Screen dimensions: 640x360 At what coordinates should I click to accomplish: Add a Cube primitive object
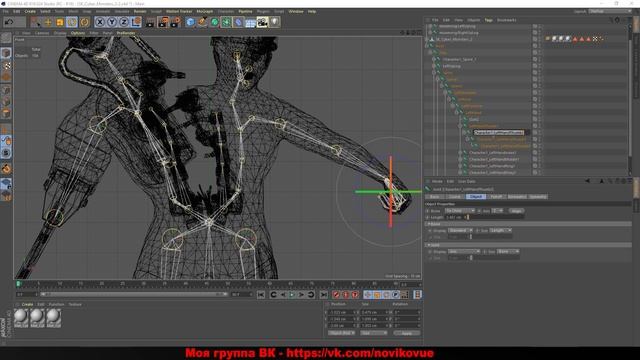(x=190, y=22)
